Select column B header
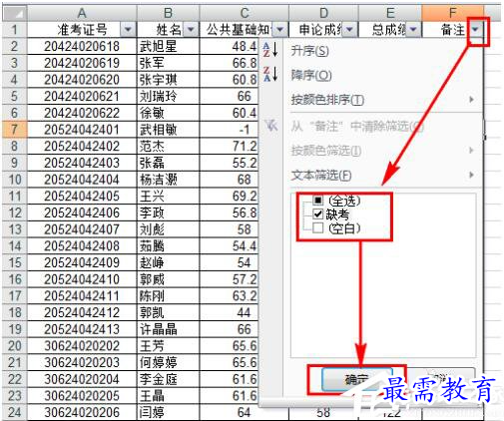The height and width of the screenshot is (421, 504). [168, 13]
